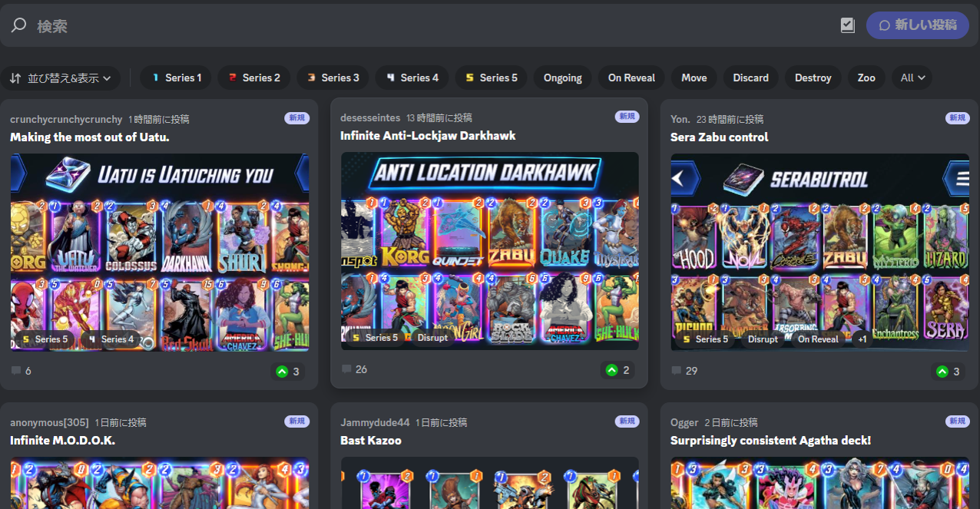Screen dimensions: 980x509
Task: Click the Series 4 tag on Uatu post
Action: pos(111,339)
